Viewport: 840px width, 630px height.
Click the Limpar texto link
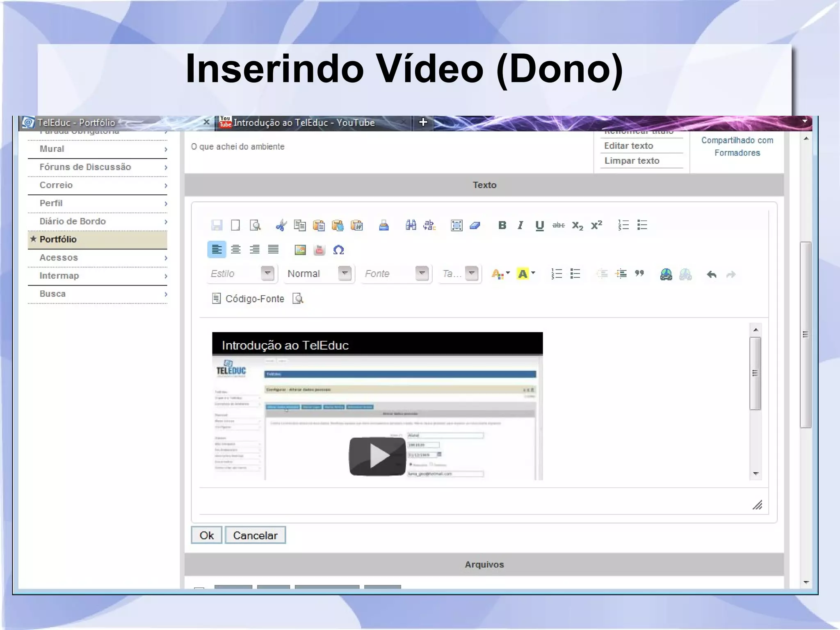tap(632, 161)
